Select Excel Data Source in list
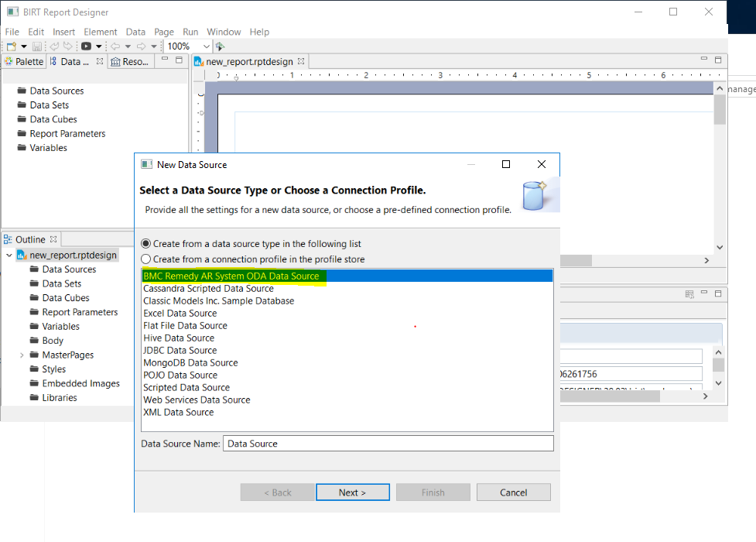The image size is (756, 542). pos(347,314)
